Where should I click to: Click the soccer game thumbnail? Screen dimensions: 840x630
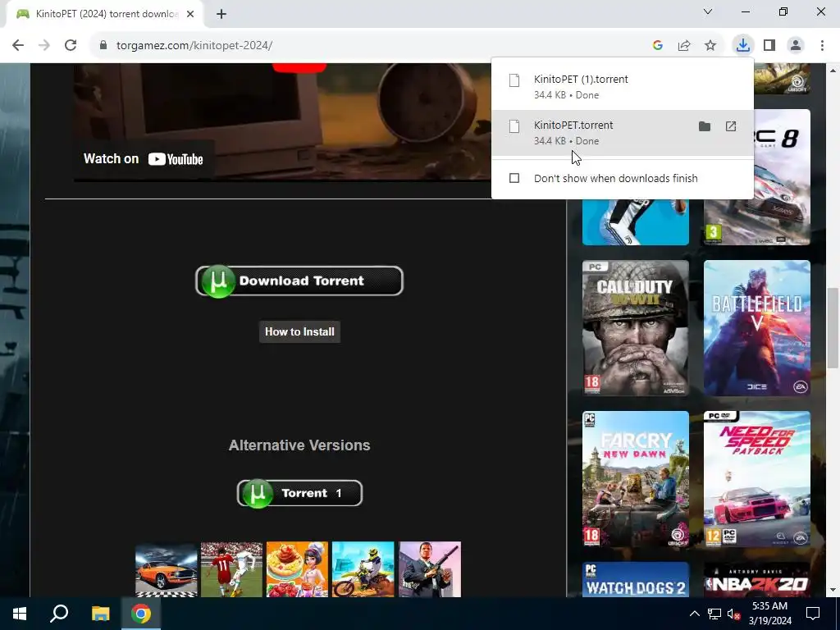[231, 569]
